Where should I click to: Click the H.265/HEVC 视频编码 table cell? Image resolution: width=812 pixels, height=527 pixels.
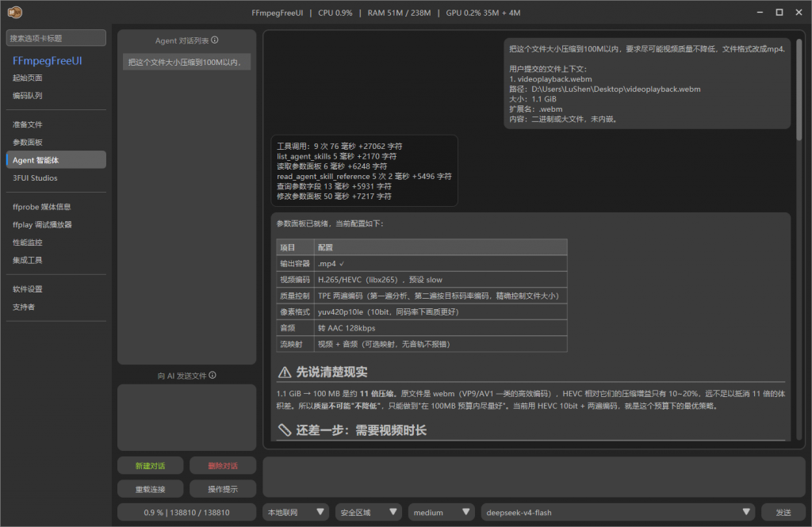point(441,280)
